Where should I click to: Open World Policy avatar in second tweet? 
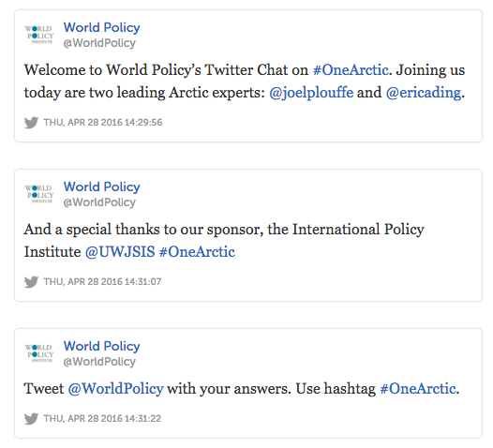click(x=39, y=194)
